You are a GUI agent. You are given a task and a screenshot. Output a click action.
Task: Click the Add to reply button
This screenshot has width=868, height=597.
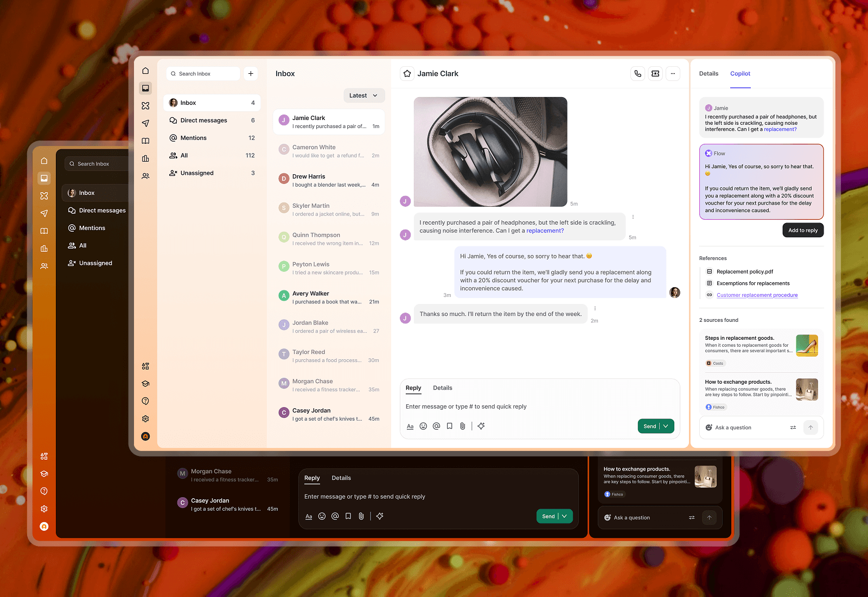(x=803, y=231)
